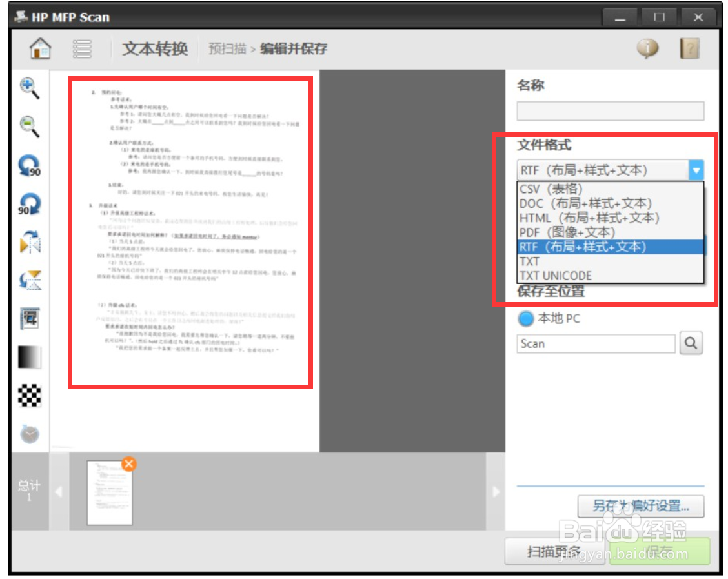Click inside the 名称 input field
This screenshot has width=728, height=579.
pyautogui.click(x=609, y=110)
